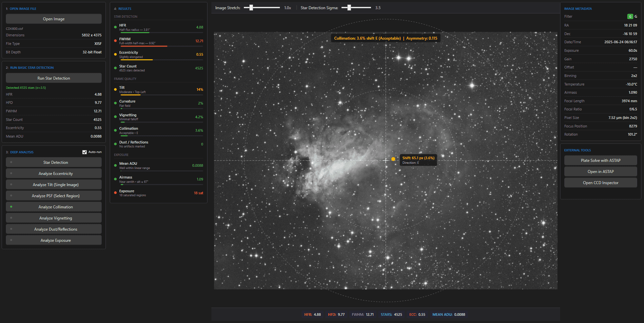
Task: Open the Image button to load file
Action: point(54,19)
